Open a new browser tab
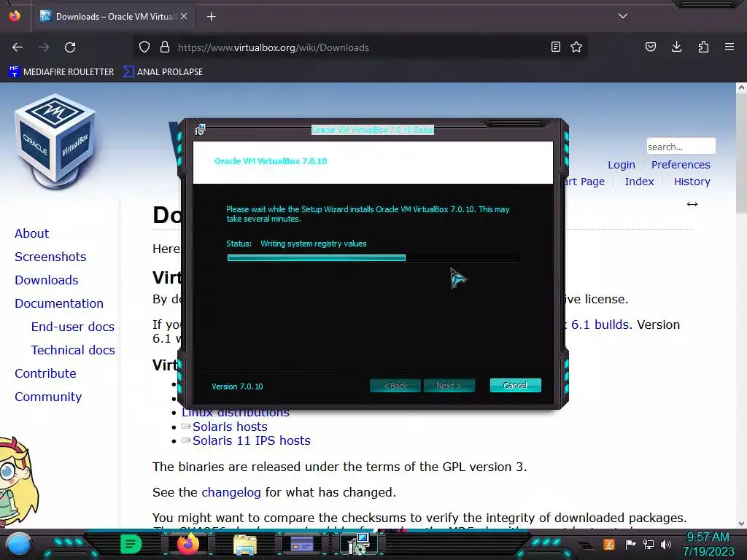This screenshot has width=747, height=560. (211, 17)
